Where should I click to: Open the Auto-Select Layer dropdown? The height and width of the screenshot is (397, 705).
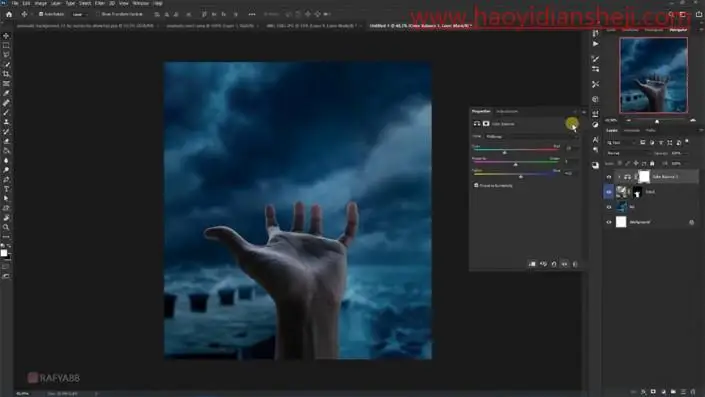click(x=80, y=14)
